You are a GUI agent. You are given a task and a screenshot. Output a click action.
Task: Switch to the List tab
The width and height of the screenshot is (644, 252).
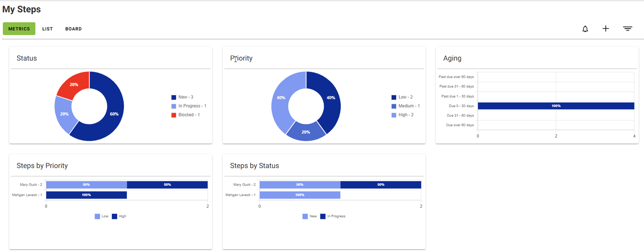pyautogui.click(x=47, y=29)
